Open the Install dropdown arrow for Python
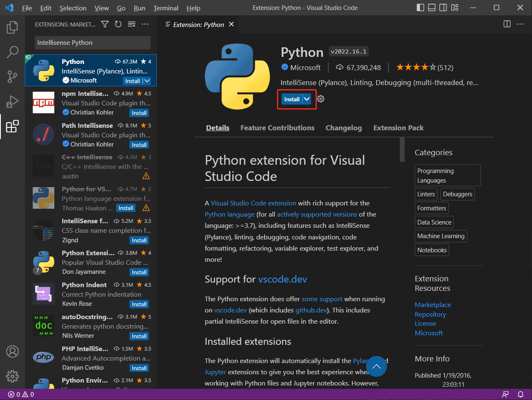The image size is (532, 400). click(306, 99)
